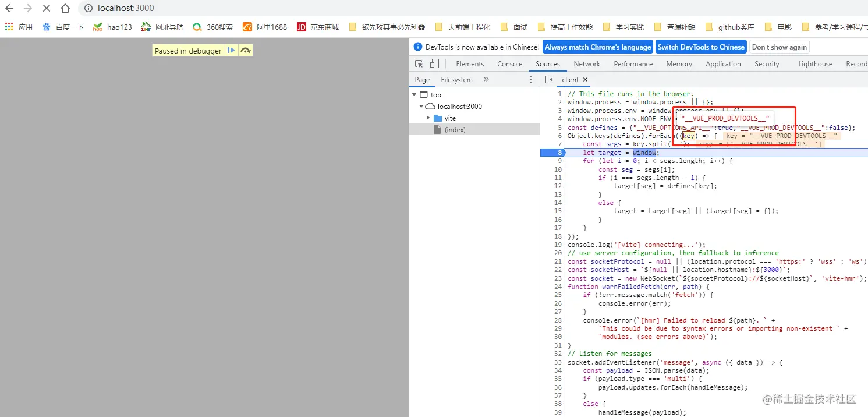Image resolution: width=868 pixels, height=417 pixels.
Task: Set breakpoint on line number 19
Action: 558,245
